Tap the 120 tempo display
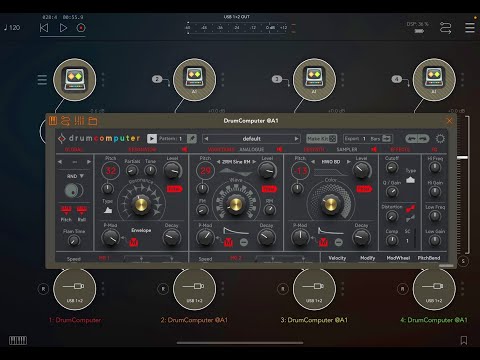 [x=12, y=28]
